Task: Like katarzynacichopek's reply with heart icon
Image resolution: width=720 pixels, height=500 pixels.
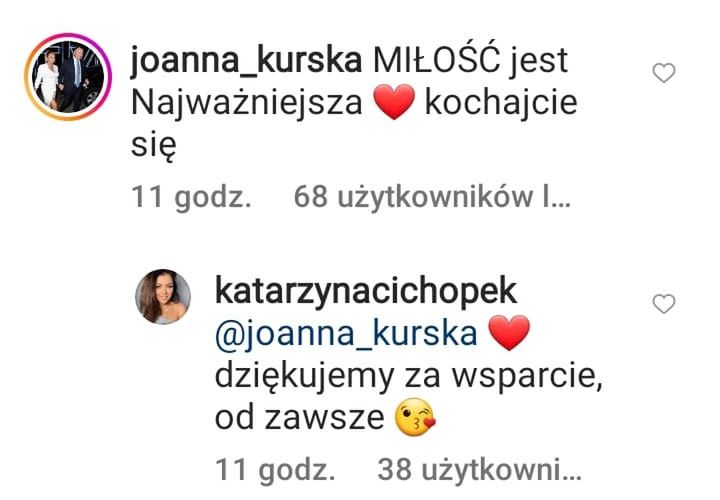Action: 664,304
